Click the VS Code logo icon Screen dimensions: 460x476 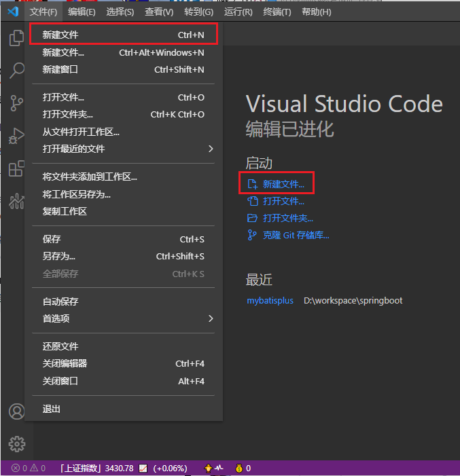[13, 12]
